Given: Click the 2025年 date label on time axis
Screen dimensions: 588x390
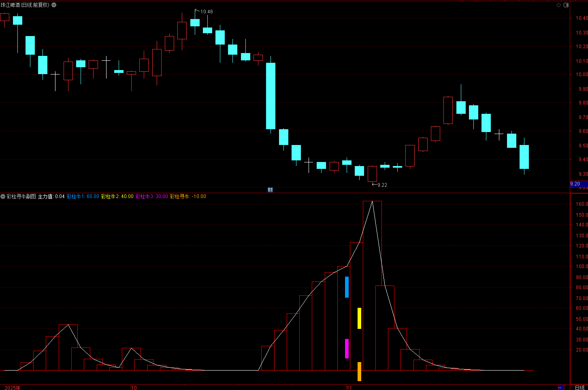Looking at the screenshot, I should point(13,388).
